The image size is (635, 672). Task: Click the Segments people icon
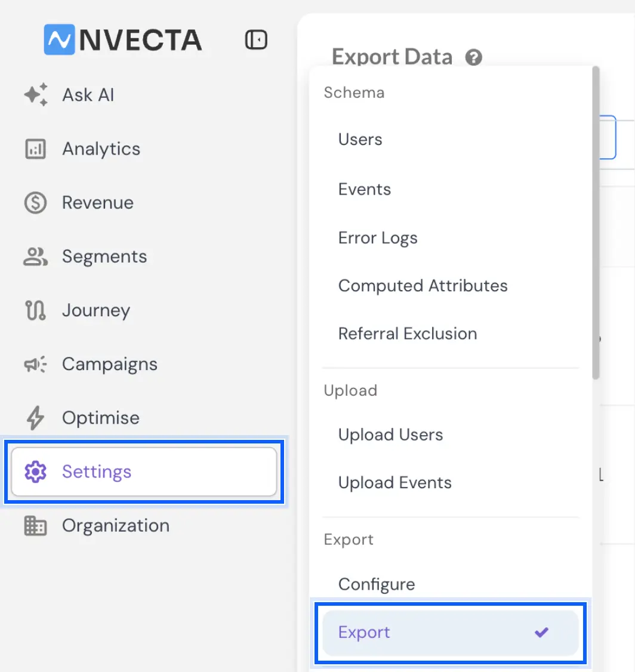tap(35, 257)
